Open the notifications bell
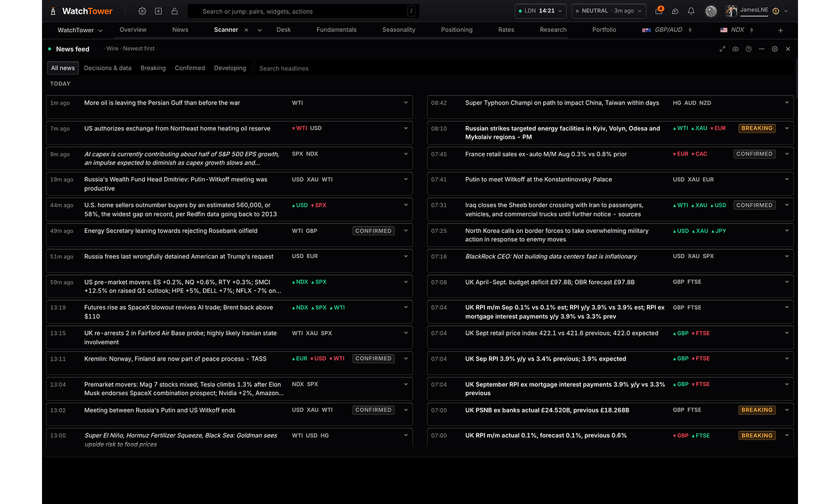Screen dimensions: 840x504 click(691, 11)
